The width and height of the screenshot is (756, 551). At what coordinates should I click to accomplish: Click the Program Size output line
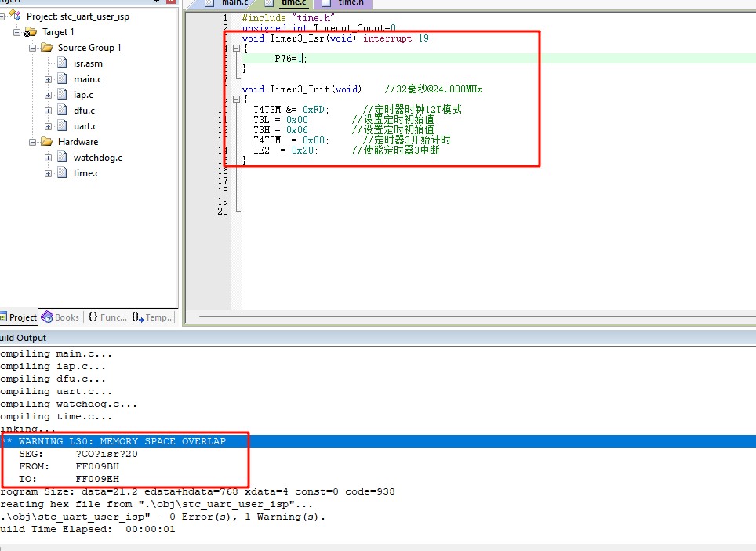click(x=197, y=491)
